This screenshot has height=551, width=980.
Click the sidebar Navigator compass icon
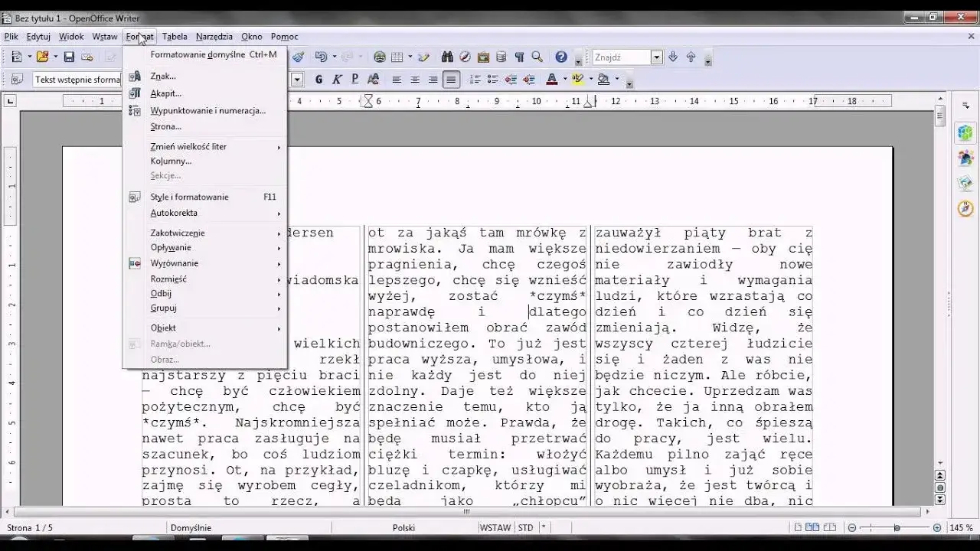[965, 208]
